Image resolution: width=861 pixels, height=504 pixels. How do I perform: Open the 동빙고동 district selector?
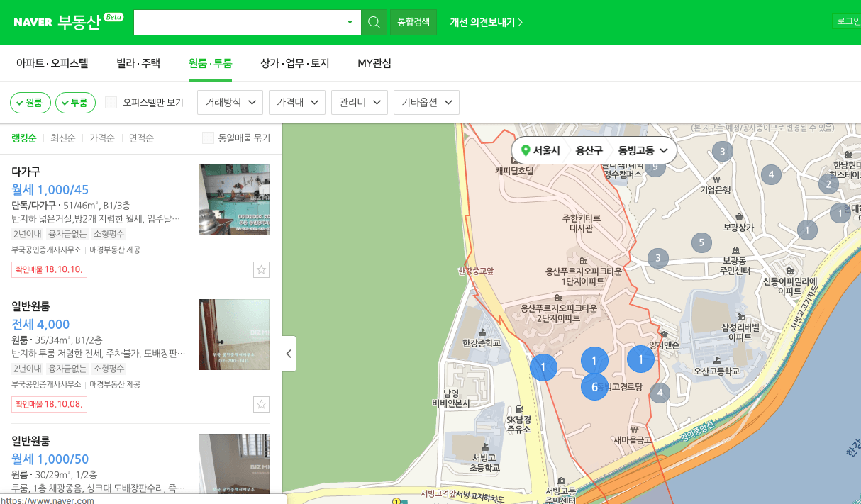[x=638, y=150]
